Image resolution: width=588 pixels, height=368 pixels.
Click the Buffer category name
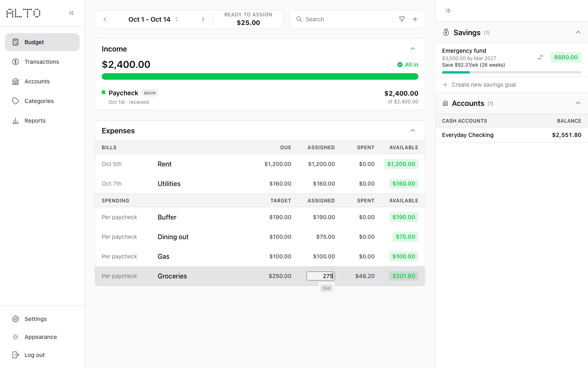(167, 217)
